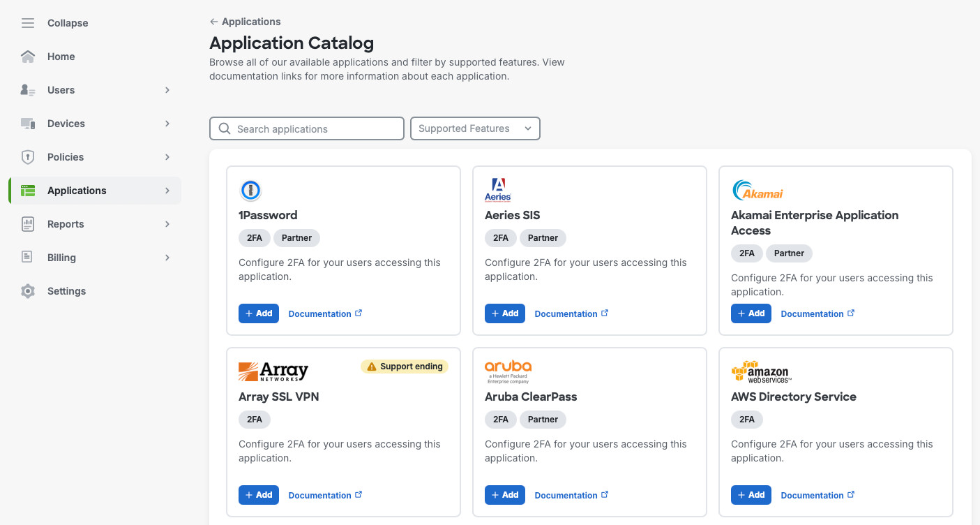980x525 pixels.
Task: Click the Reports icon in the sidebar
Action: [27, 224]
